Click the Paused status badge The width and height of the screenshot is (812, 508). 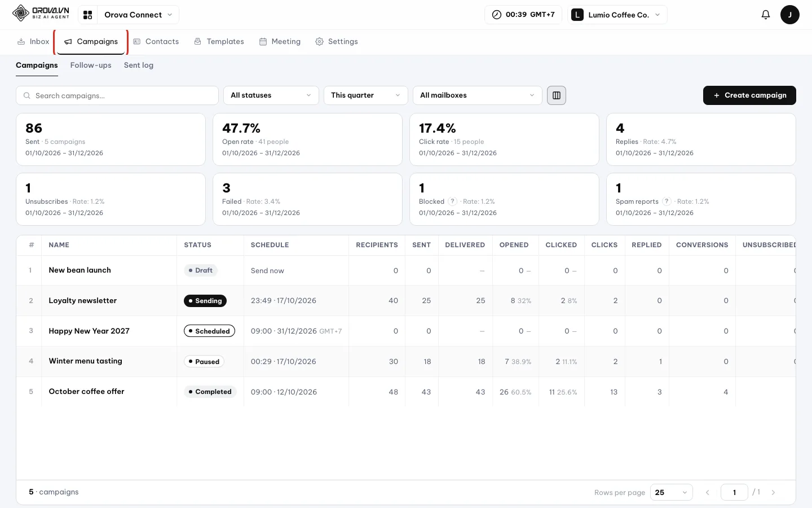(x=204, y=362)
